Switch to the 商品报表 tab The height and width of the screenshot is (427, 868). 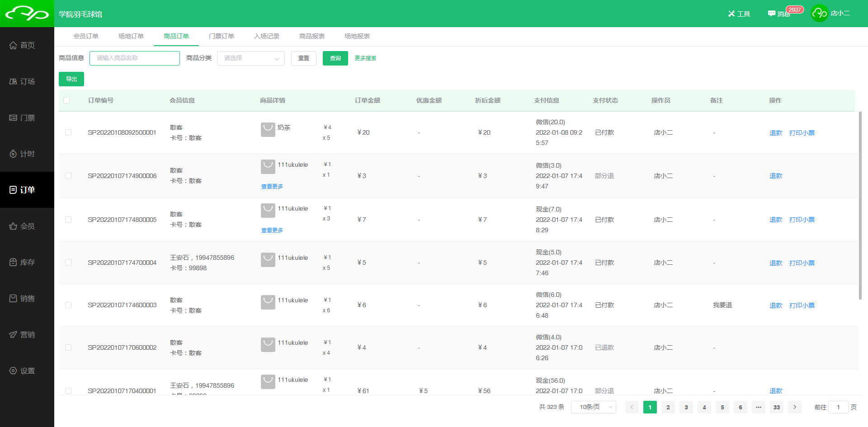click(312, 36)
